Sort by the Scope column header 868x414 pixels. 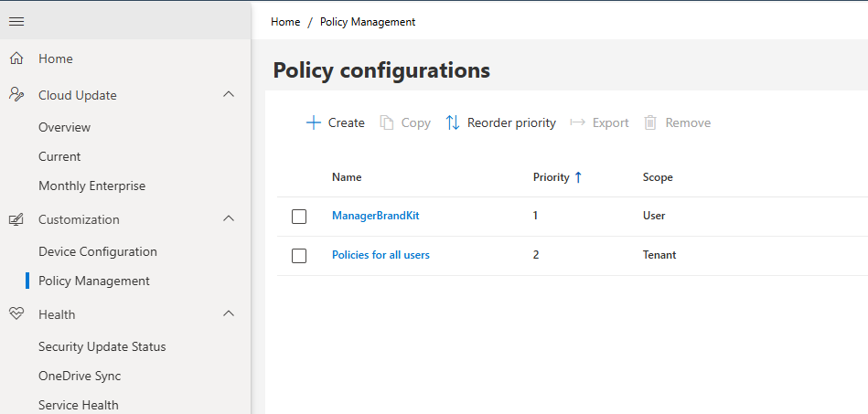click(658, 177)
